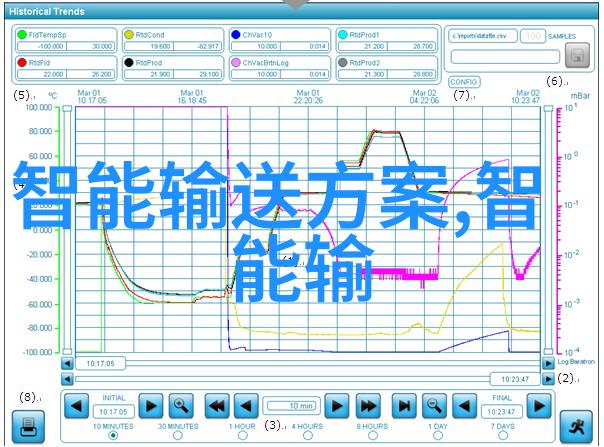This screenshot has width=604, height=447.
Task: Click the running man exit button
Action: pos(576,427)
